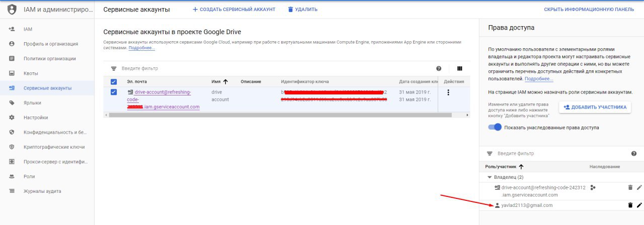Open three-dot actions menu for drive-account
The image size is (644, 225).
click(448, 92)
